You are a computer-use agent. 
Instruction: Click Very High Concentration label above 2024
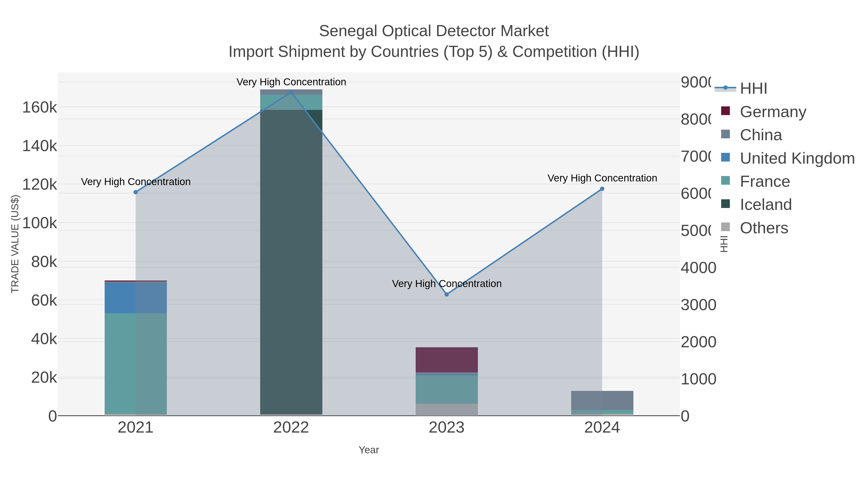pyautogui.click(x=602, y=178)
